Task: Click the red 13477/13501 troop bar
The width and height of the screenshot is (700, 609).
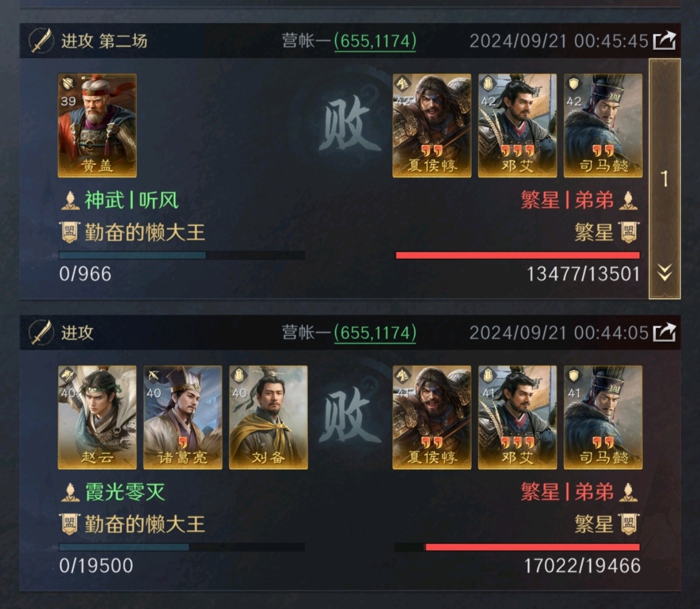Action: coord(518,255)
